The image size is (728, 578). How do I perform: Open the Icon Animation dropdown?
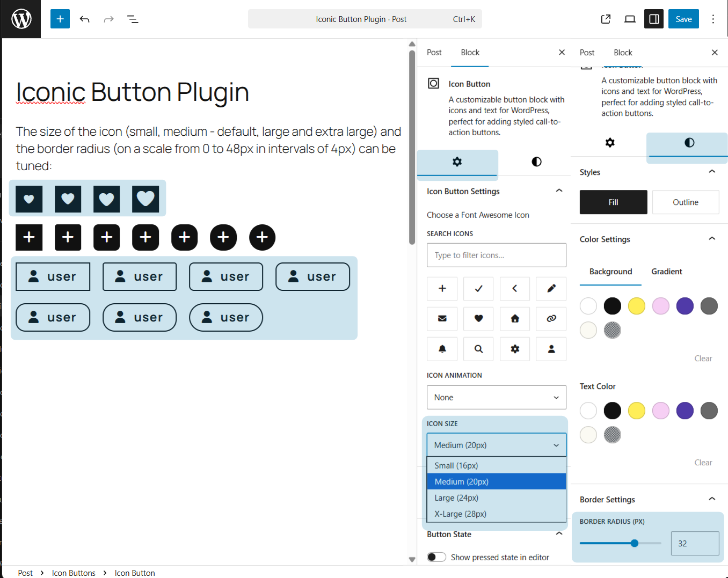tap(497, 398)
